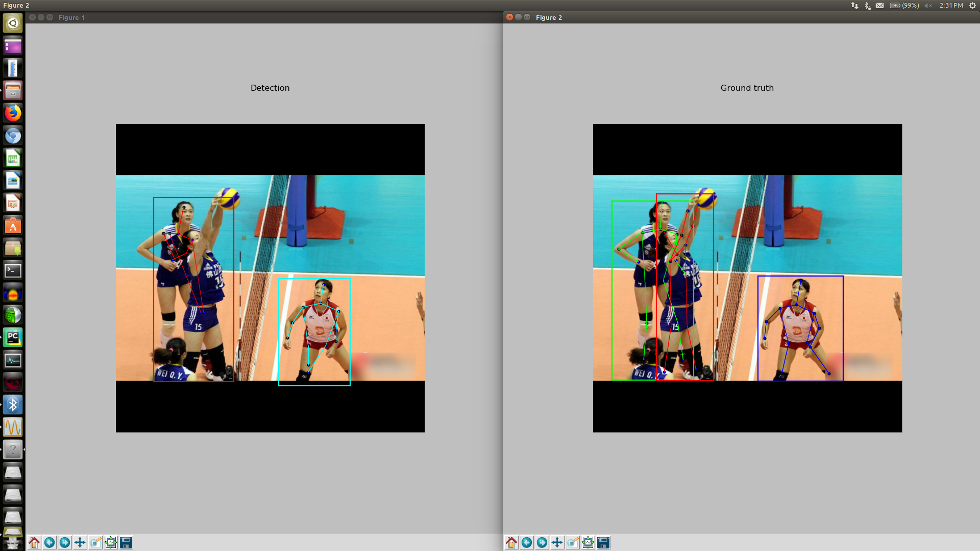Open the battery indicator menu showing 99%
Image resolution: width=980 pixels, height=551 pixels.
904,5
